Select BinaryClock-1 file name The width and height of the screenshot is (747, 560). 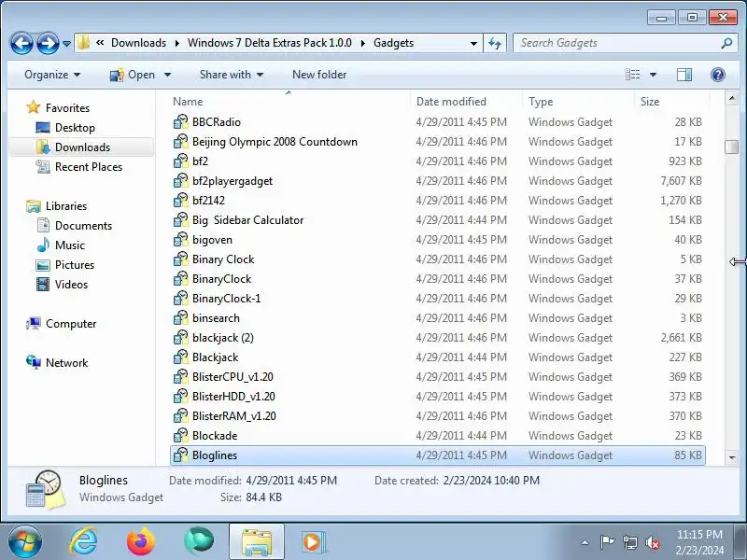(x=226, y=299)
